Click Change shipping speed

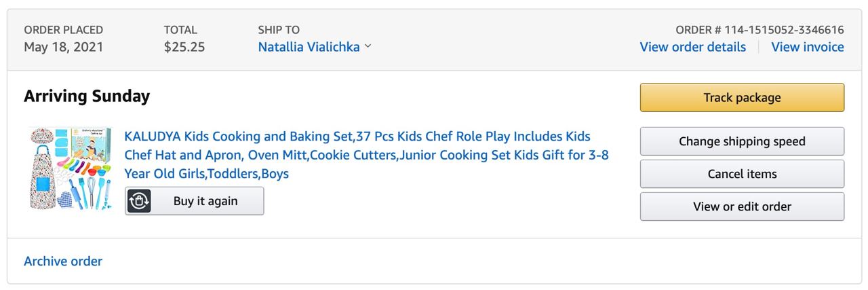pos(742,141)
